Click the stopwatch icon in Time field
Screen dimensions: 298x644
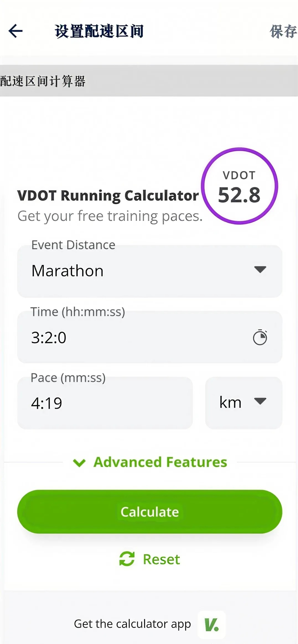point(260,337)
